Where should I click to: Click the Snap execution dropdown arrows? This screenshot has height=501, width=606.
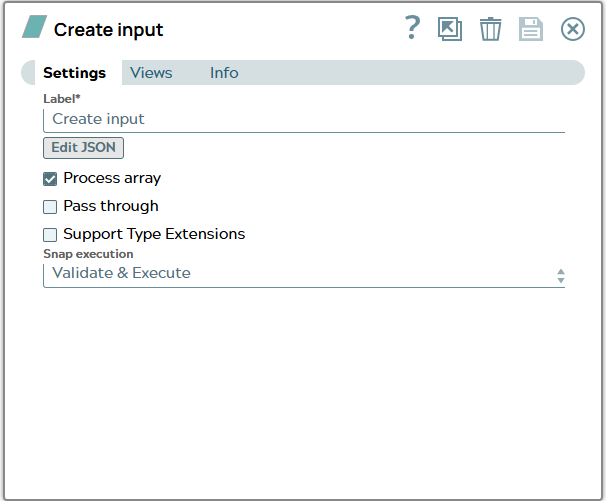coord(561,276)
